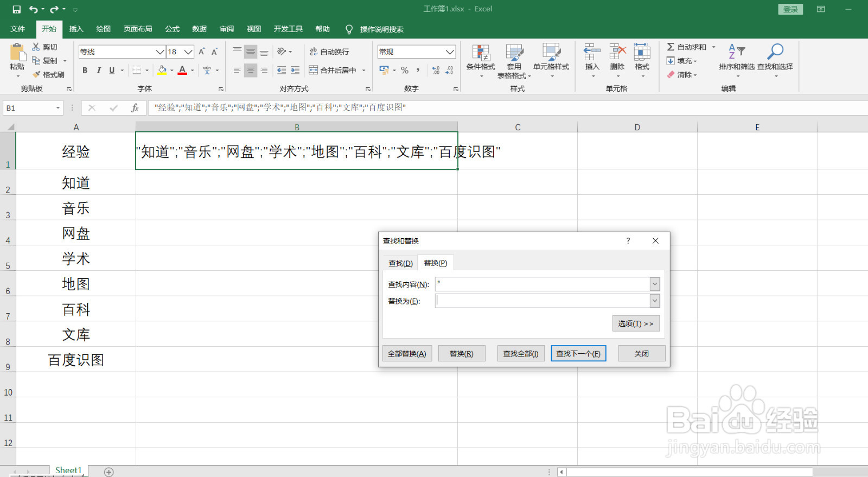Decrease indent
Viewport: 868px width, 477px height.
pyautogui.click(x=282, y=70)
